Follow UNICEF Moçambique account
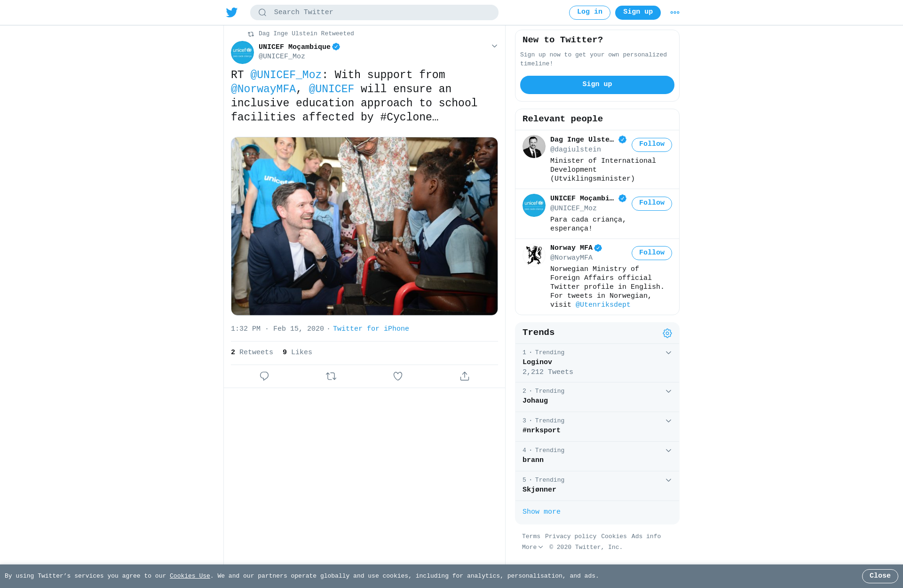 point(651,203)
